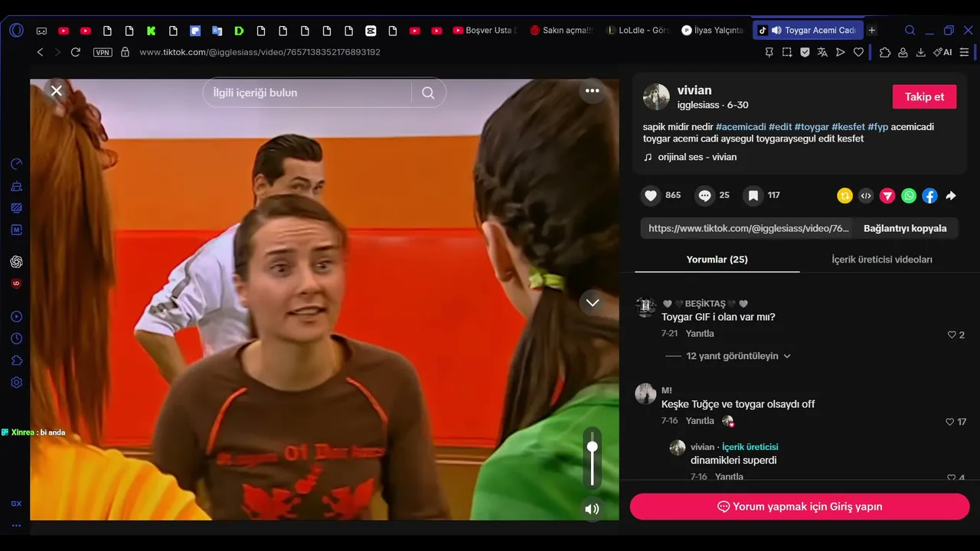980x551 pixels.
Task: Open the three-dot video options menu
Action: click(592, 90)
